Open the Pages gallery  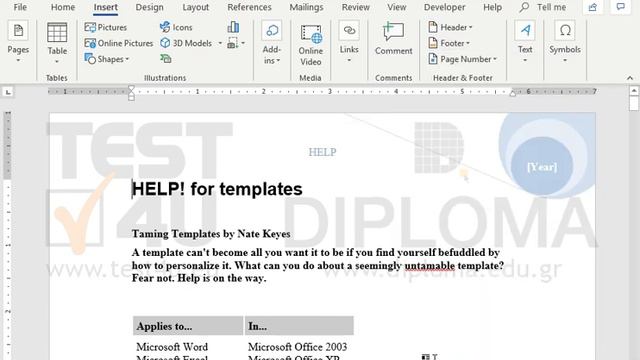point(18,42)
